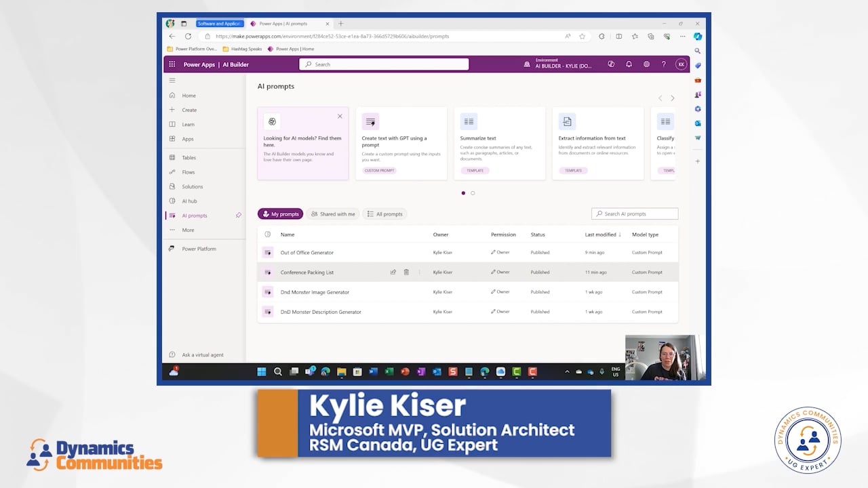
Task: Select Summarize text template card
Action: pos(499,143)
